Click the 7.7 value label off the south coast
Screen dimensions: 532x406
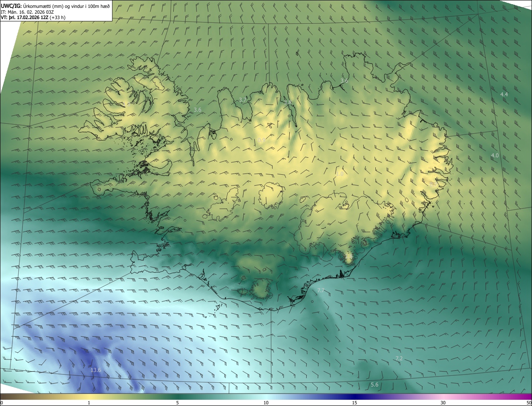click(x=320, y=290)
